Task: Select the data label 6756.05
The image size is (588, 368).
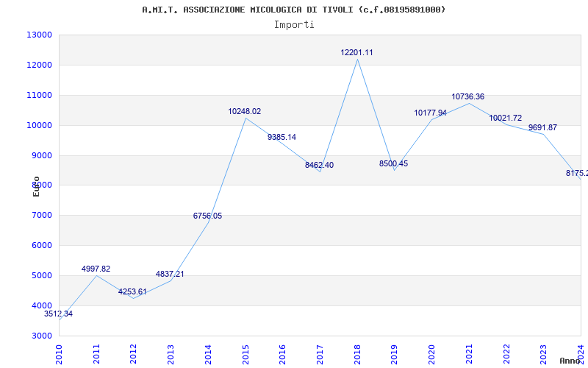Action: point(207,216)
